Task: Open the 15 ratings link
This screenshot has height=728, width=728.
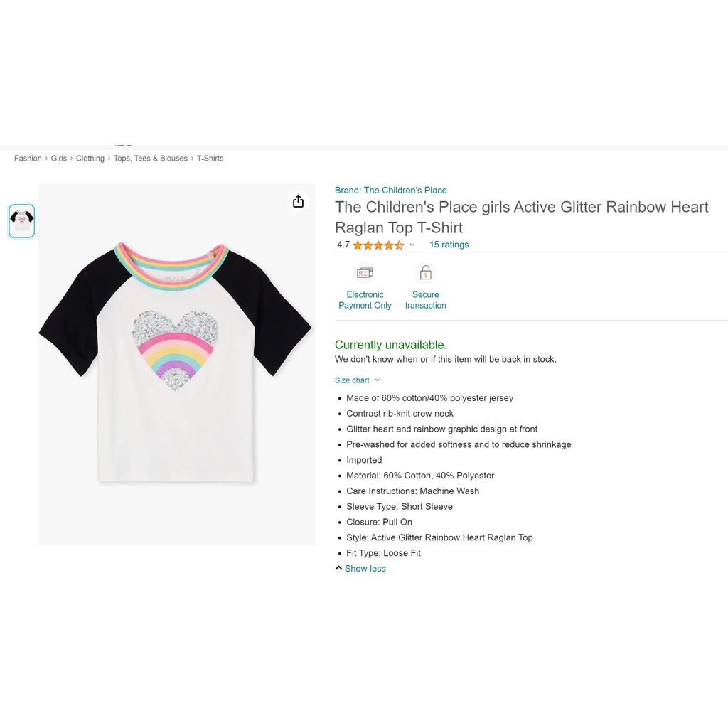Action: pyautogui.click(x=449, y=245)
